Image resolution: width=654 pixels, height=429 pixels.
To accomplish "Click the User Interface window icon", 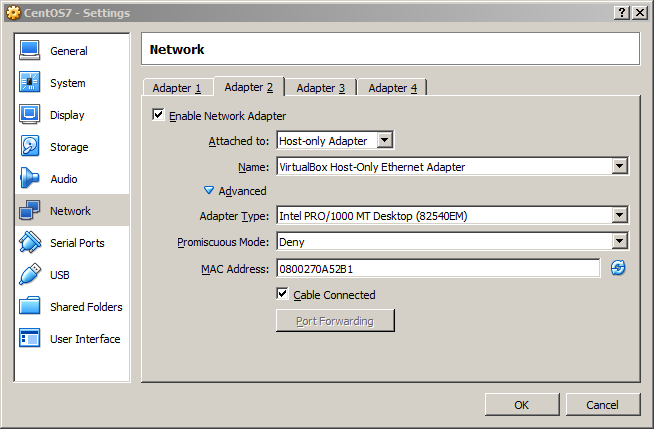I will [29, 339].
